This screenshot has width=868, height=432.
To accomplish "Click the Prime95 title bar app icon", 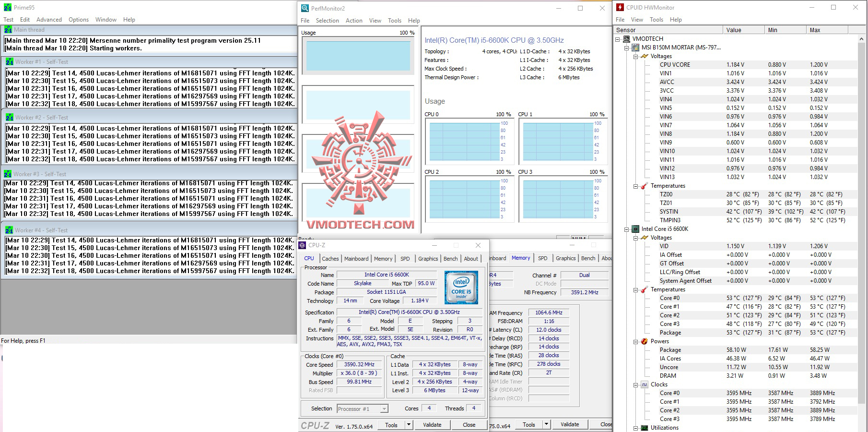I will 7,8.
